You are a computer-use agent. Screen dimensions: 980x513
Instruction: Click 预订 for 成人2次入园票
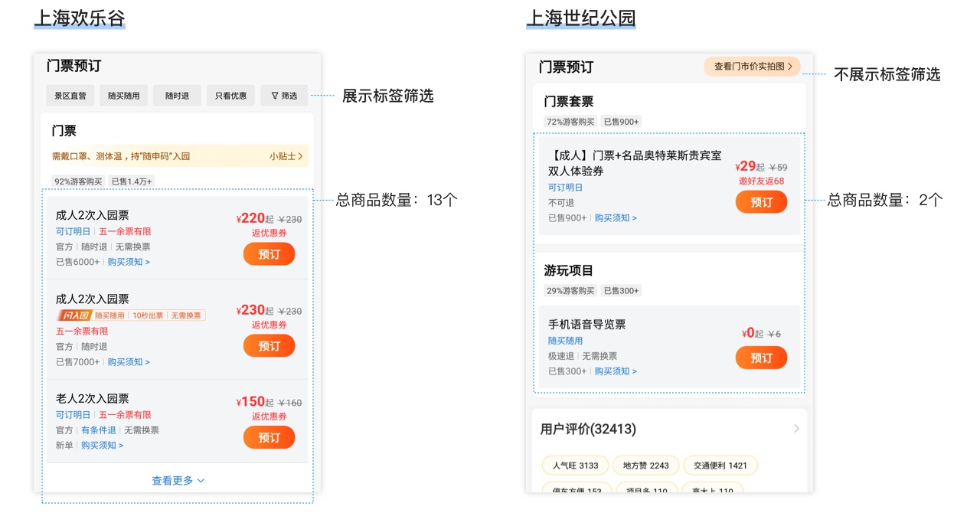point(269,253)
